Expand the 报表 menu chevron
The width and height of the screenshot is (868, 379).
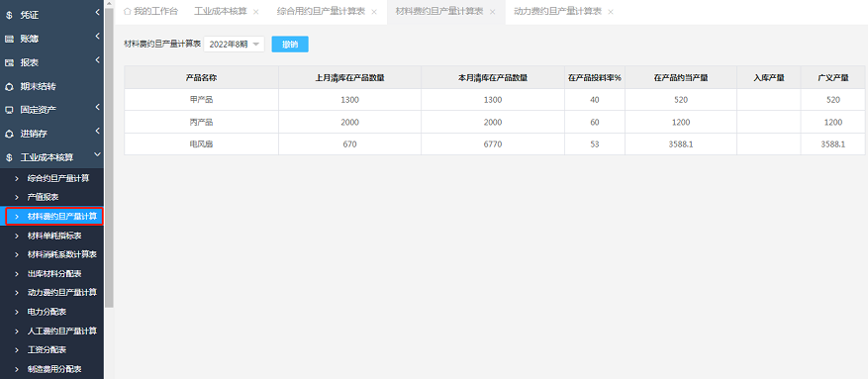[97, 59]
